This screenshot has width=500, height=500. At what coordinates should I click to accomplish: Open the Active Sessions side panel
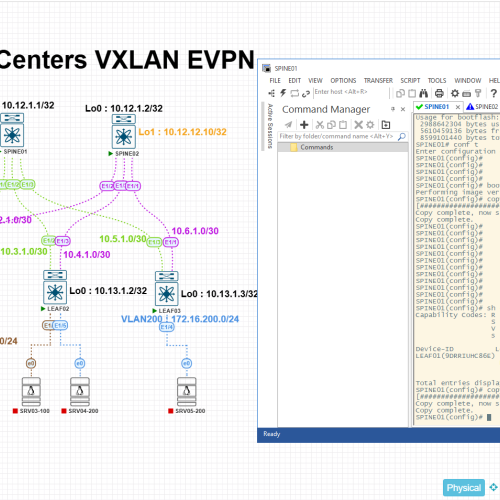click(x=270, y=126)
